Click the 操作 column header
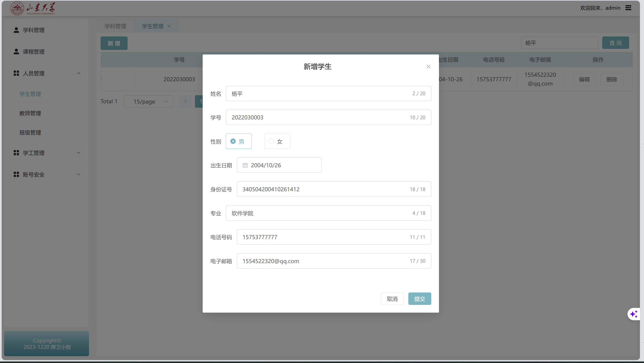 (x=598, y=60)
